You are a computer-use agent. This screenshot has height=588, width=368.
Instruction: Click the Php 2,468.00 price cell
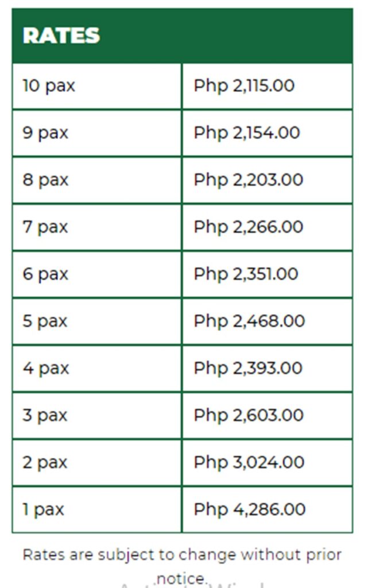click(x=249, y=322)
